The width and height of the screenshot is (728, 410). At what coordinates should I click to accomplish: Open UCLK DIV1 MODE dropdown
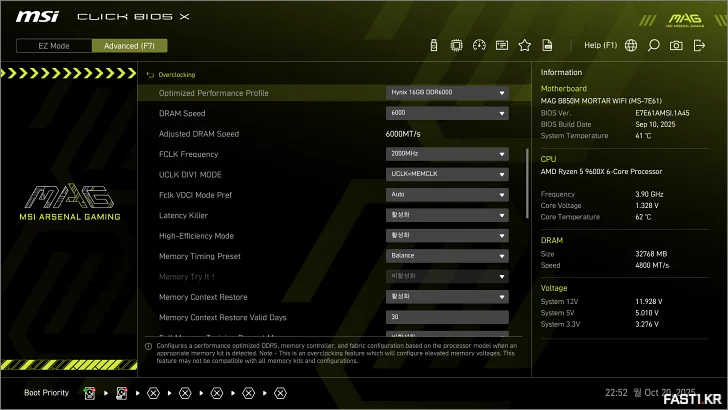447,174
